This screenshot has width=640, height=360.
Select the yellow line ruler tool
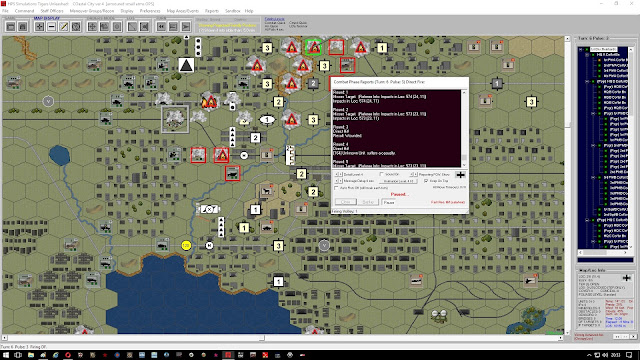point(64,27)
